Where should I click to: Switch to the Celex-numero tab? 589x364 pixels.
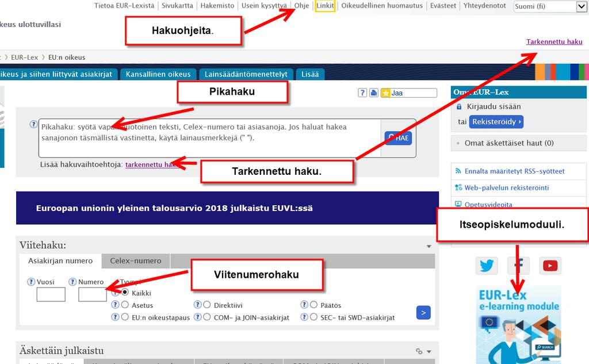(x=136, y=260)
